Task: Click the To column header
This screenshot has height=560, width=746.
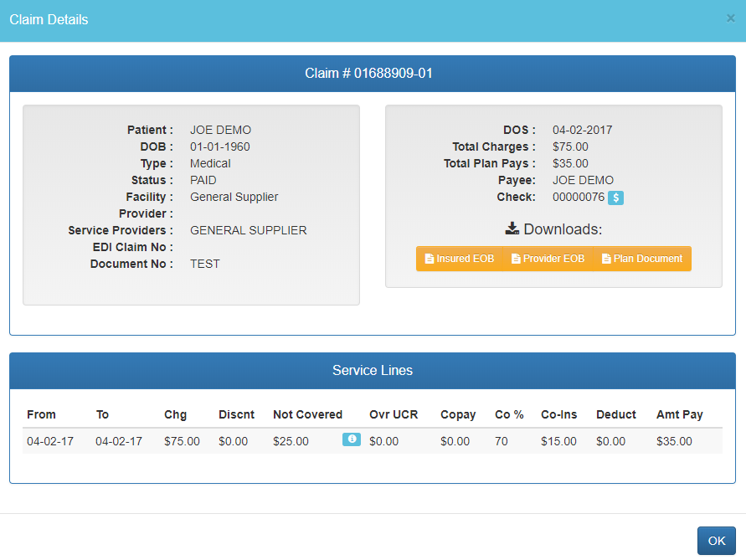Action: 102,414
